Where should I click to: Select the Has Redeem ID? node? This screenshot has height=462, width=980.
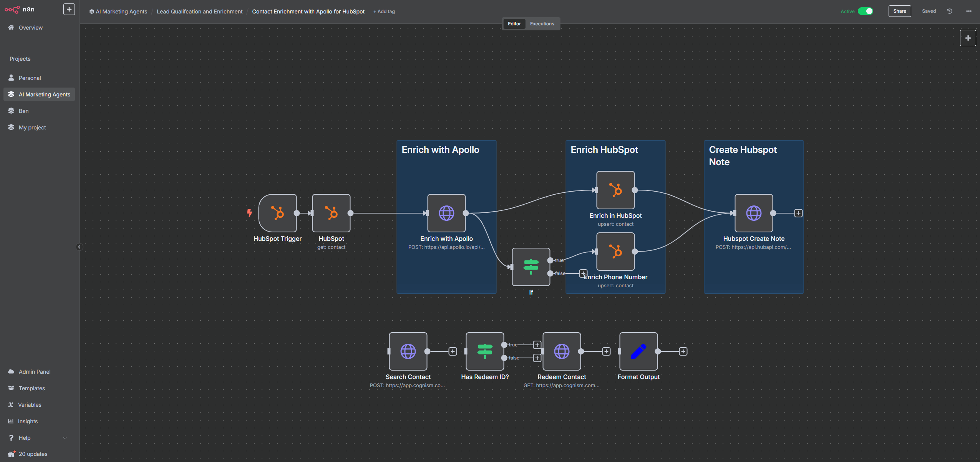click(x=484, y=351)
